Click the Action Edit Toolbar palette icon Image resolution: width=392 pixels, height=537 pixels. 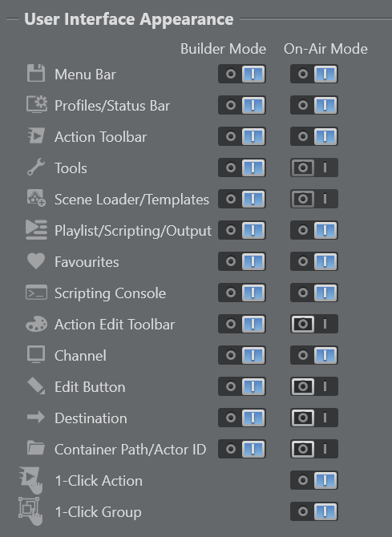[36, 324]
